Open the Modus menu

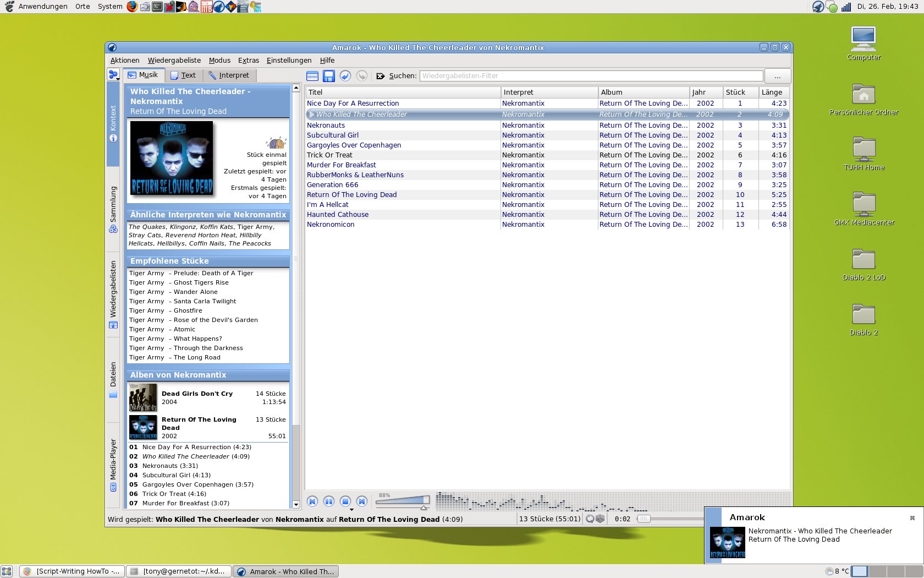219,61
